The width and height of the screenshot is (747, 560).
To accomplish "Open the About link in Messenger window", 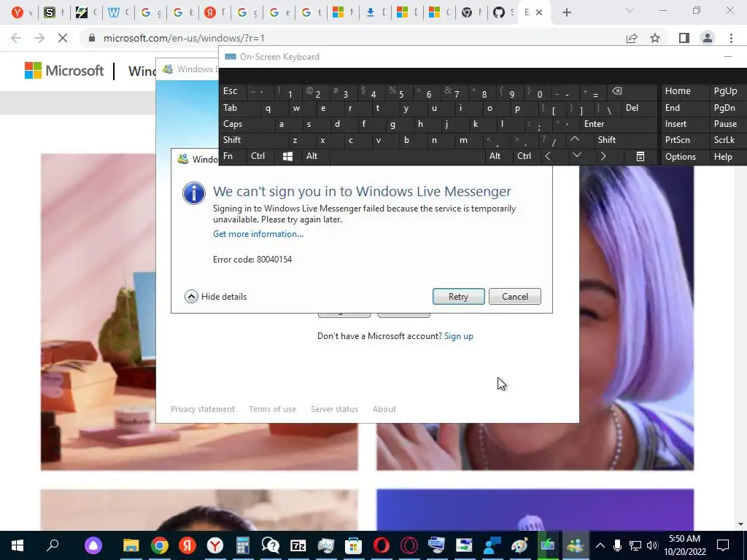I will 384,409.
